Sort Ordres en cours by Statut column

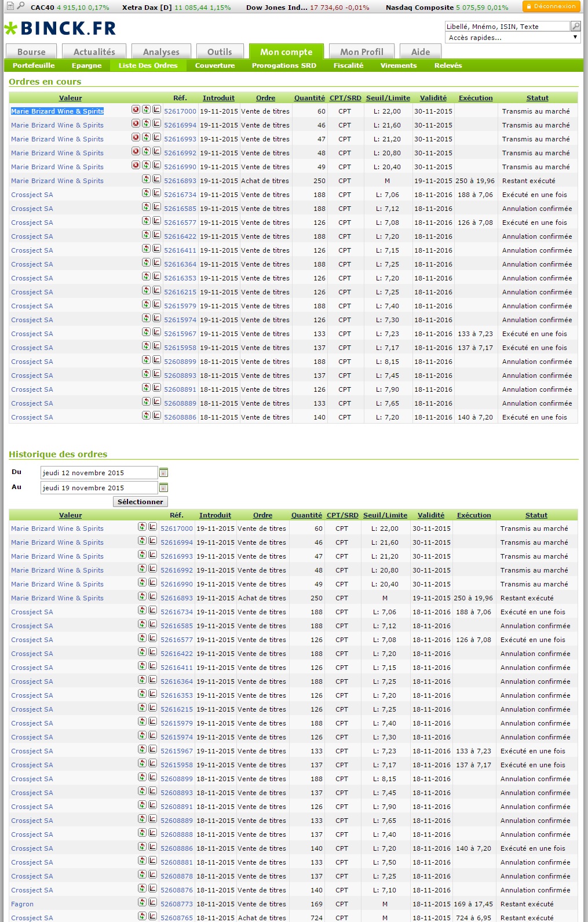tap(538, 98)
